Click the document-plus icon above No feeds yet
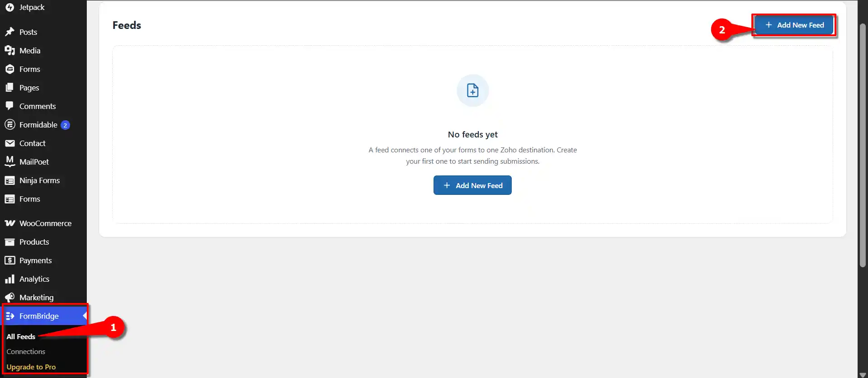The image size is (868, 378). tap(472, 90)
